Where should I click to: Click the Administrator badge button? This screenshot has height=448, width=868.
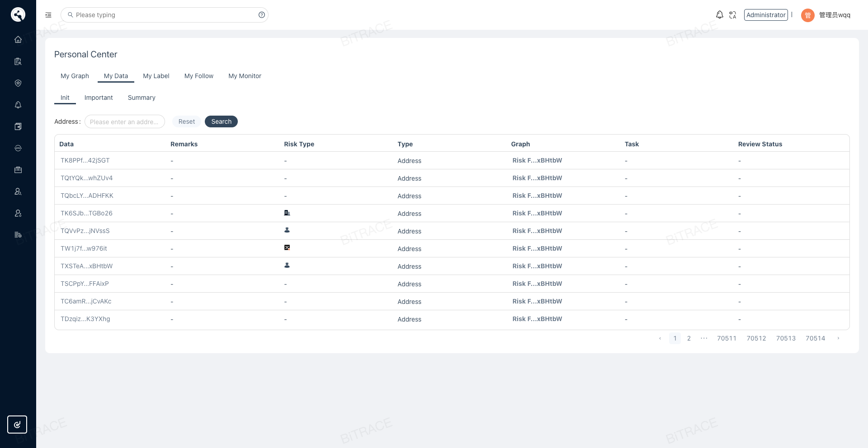click(766, 15)
